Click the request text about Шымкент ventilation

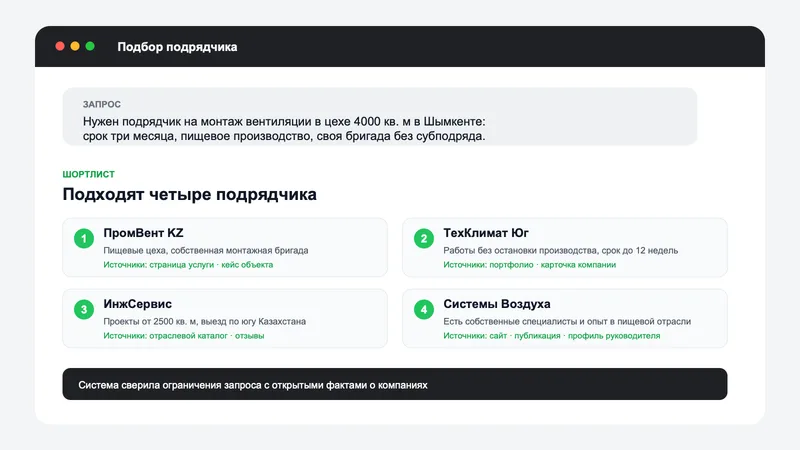coord(284,129)
